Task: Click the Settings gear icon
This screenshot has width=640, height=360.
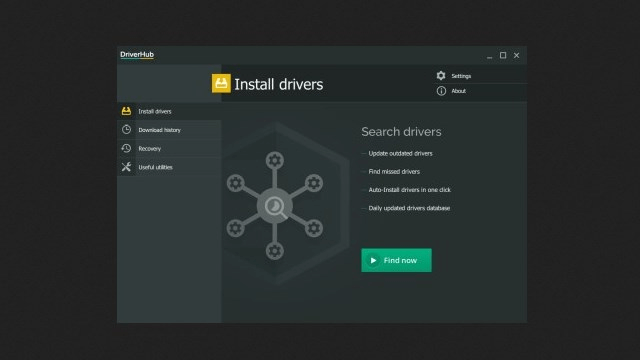Action: (x=441, y=76)
